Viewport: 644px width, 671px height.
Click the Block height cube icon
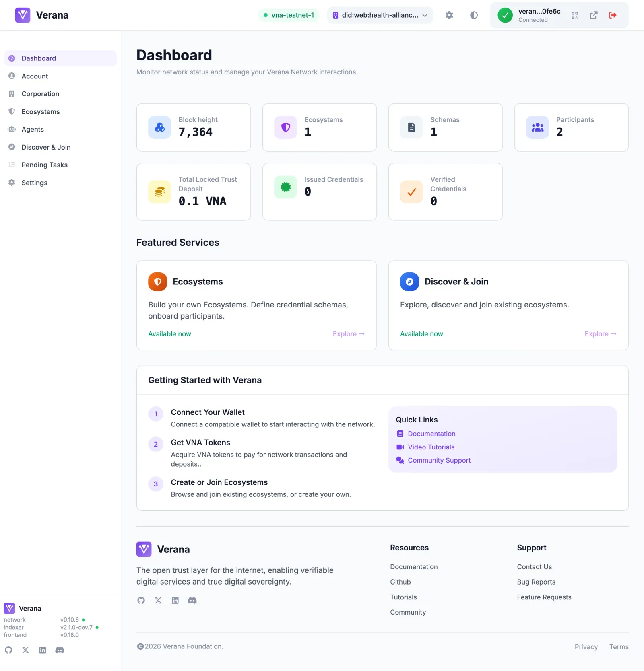[159, 128]
